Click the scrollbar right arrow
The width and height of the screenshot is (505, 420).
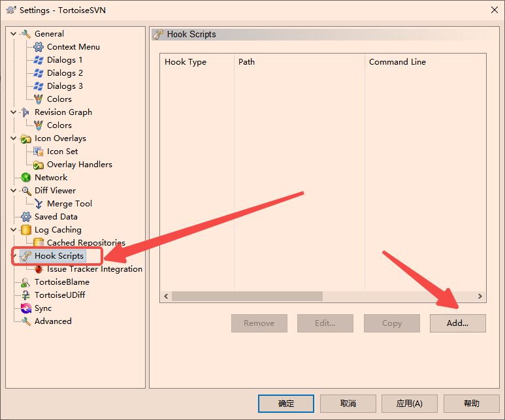pos(480,297)
